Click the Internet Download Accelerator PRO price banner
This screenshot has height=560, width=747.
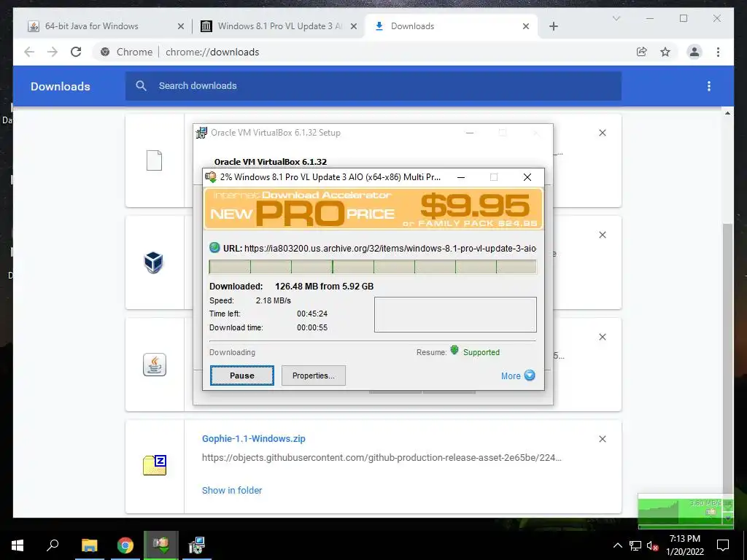[373, 209]
